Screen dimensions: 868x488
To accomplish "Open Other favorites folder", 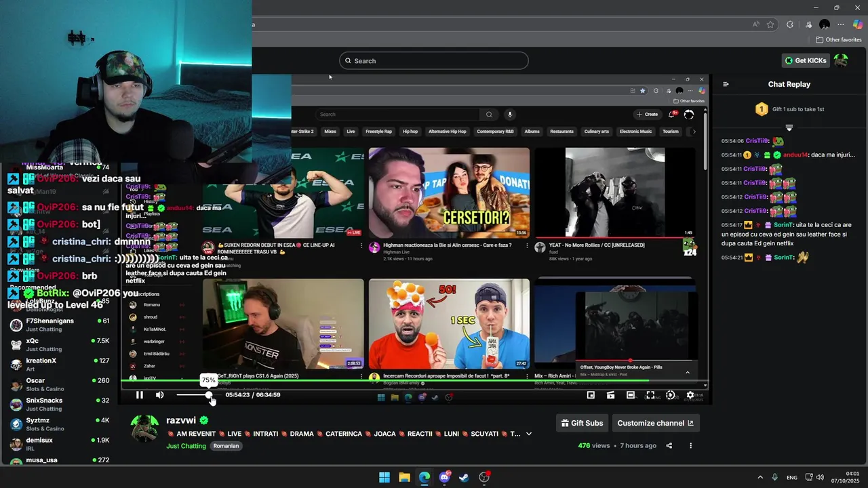I will pyautogui.click(x=838, y=40).
